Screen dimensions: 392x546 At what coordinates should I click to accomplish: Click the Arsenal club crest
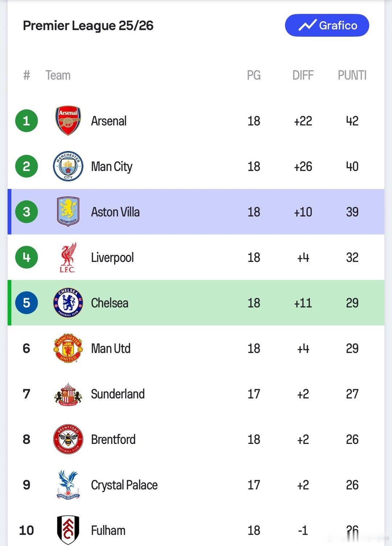click(68, 121)
